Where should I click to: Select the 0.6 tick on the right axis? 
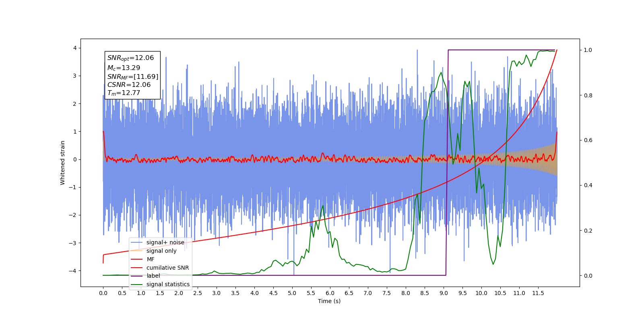click(588, 140)
